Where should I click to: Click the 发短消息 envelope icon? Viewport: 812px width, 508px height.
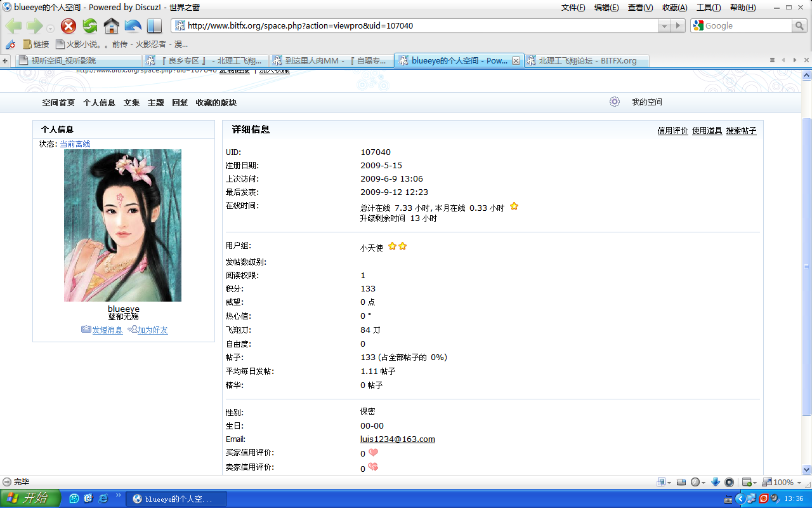86,330
